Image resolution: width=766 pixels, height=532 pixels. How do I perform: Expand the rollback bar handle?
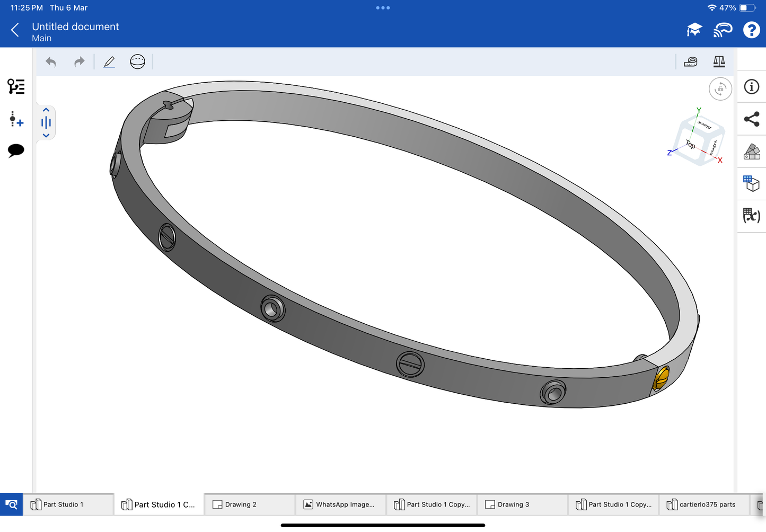46,123
